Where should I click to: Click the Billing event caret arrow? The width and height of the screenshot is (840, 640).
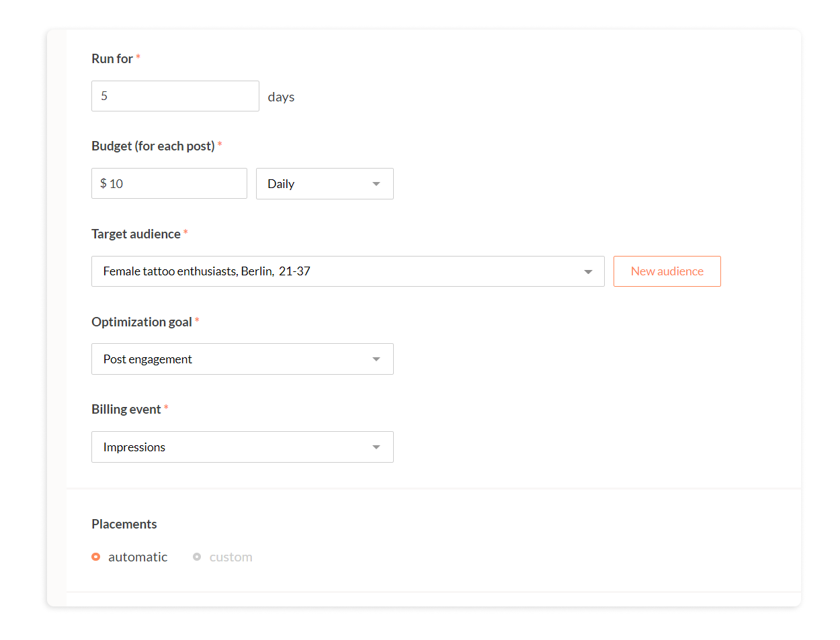coord(376,447)
